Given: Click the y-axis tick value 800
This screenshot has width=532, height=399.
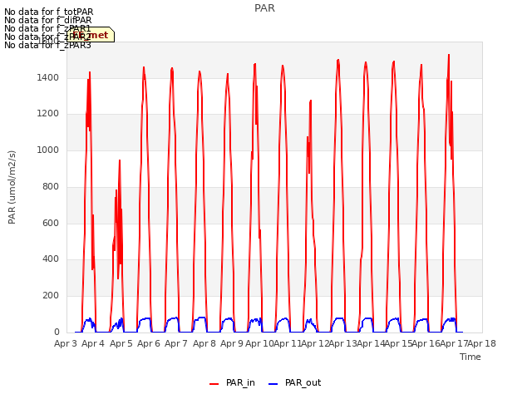Looking at the screenshot, I should click(x=51, y=186).
